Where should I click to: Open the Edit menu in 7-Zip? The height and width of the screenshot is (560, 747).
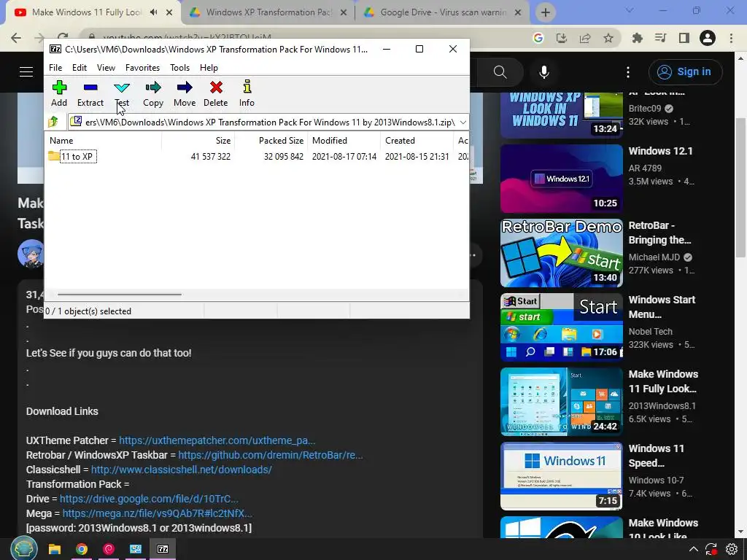pos(79,68)
